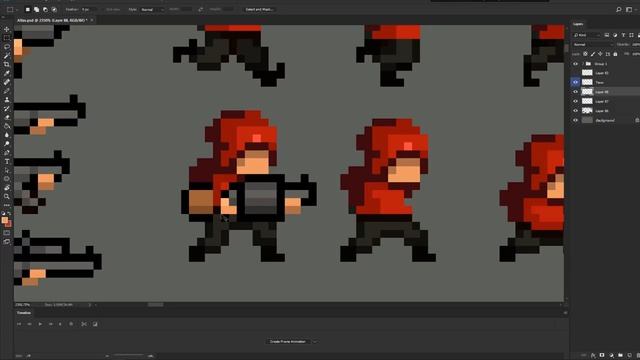
Task: Select the Eyedropper tool
Action: (x=7, y=73)
